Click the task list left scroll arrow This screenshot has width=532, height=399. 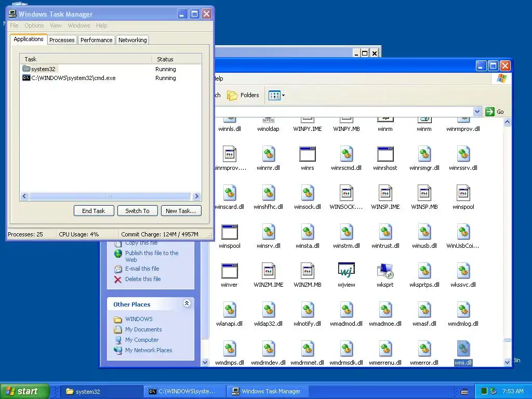pyautogui.click(x=24, y=196)
